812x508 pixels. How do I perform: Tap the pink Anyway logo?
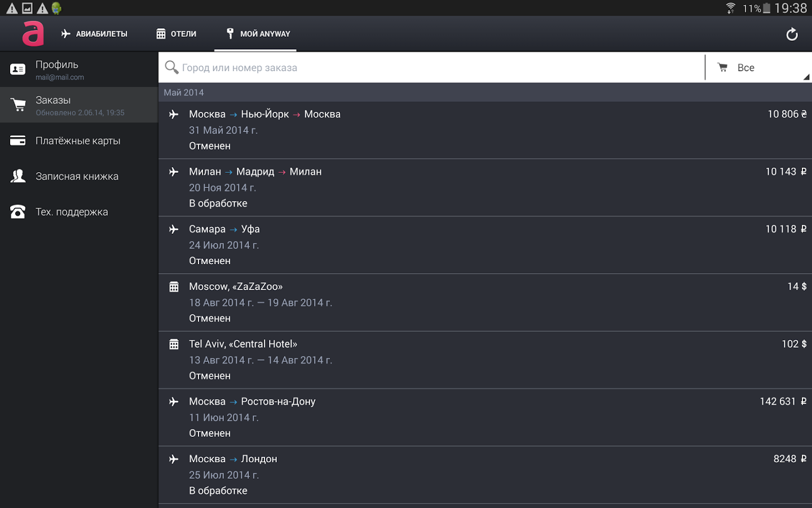33,34
